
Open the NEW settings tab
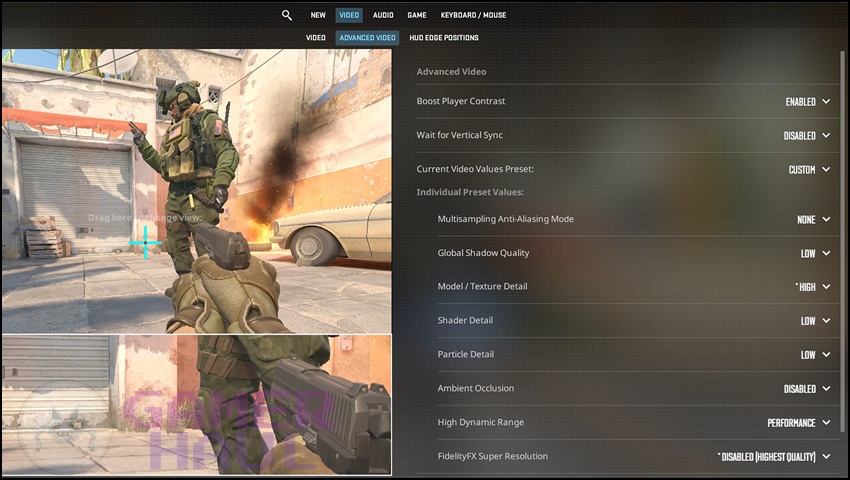point(318,15)
